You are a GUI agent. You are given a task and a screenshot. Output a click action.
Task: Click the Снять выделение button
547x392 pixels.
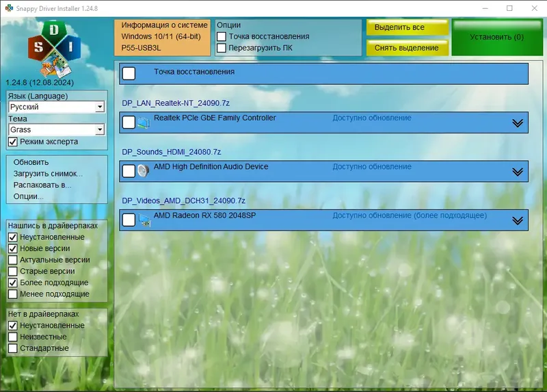[407, 48]
